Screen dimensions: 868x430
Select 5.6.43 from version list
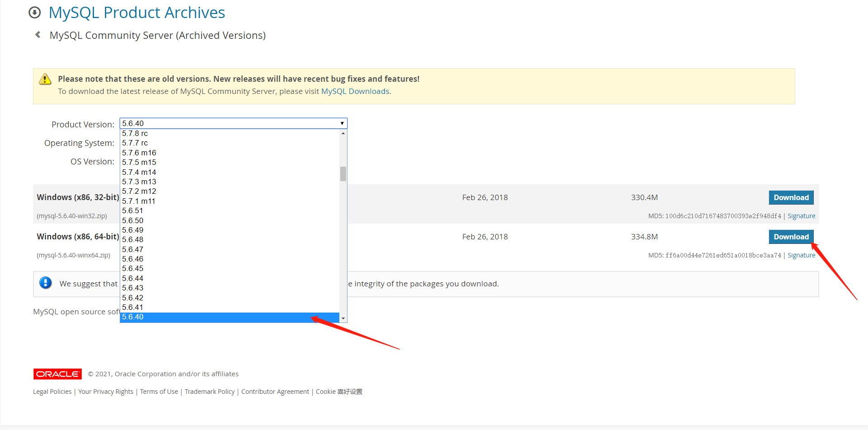pos(230,288)
